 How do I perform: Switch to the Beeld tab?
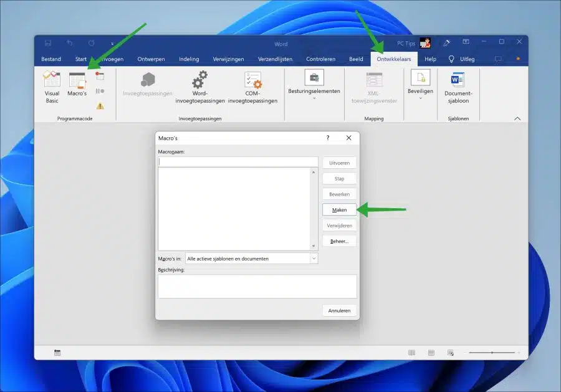(356, 59)
